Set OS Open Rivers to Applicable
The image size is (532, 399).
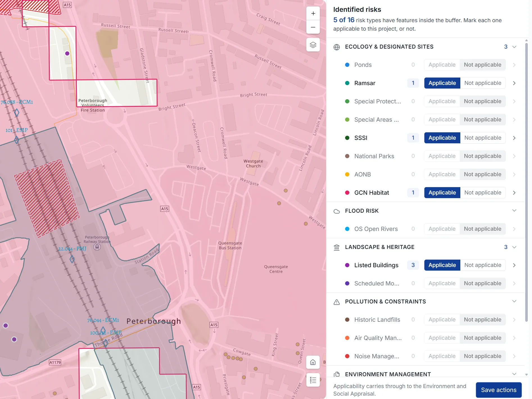tap(442, 229)
